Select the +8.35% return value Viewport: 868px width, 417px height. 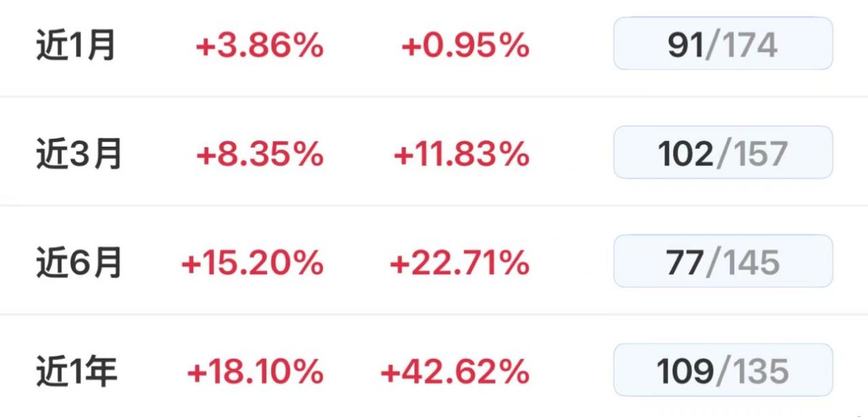[260, 155]
